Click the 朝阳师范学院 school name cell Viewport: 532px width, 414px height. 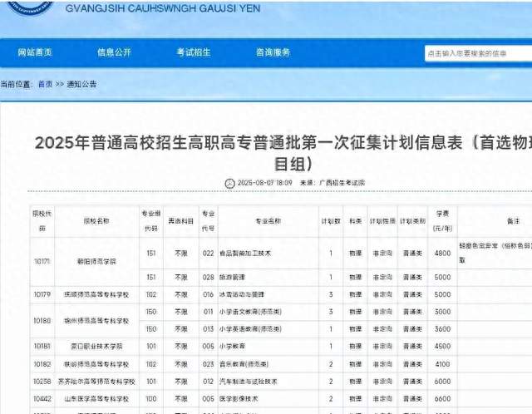96,262
